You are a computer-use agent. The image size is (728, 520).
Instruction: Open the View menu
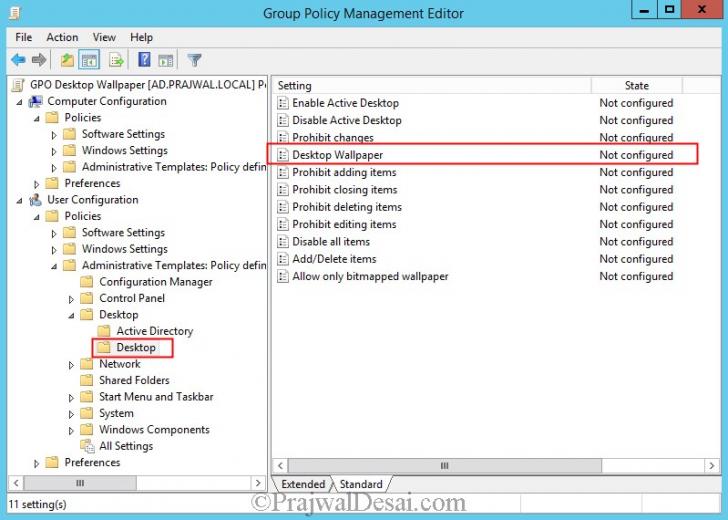pos(104,37)
